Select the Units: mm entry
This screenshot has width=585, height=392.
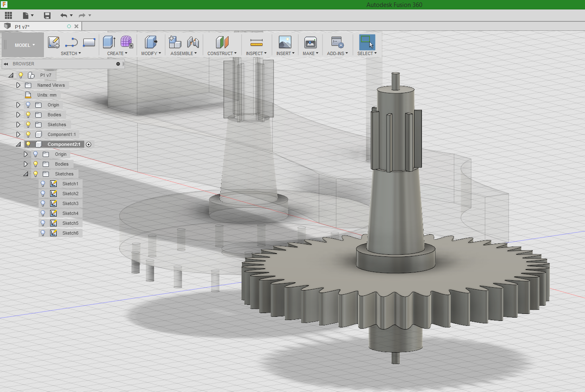47,95
